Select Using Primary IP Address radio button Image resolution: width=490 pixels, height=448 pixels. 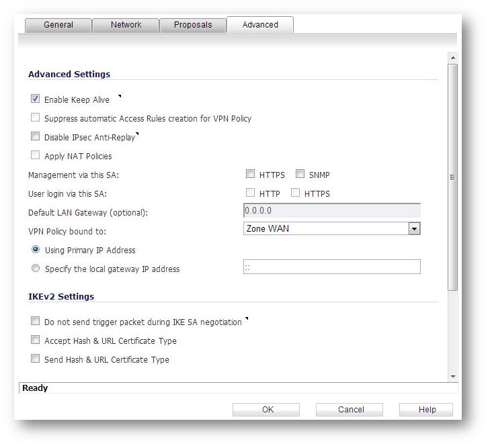(x=36, y=249)
